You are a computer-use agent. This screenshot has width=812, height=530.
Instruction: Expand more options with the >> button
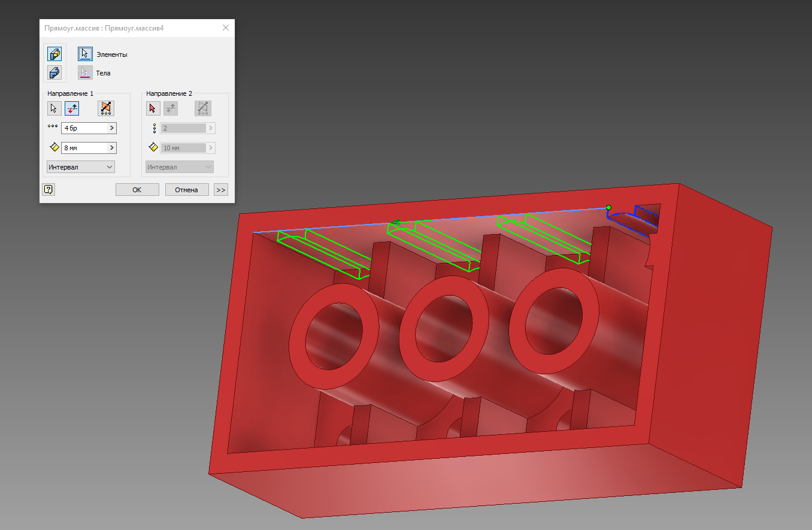point(221,190)
